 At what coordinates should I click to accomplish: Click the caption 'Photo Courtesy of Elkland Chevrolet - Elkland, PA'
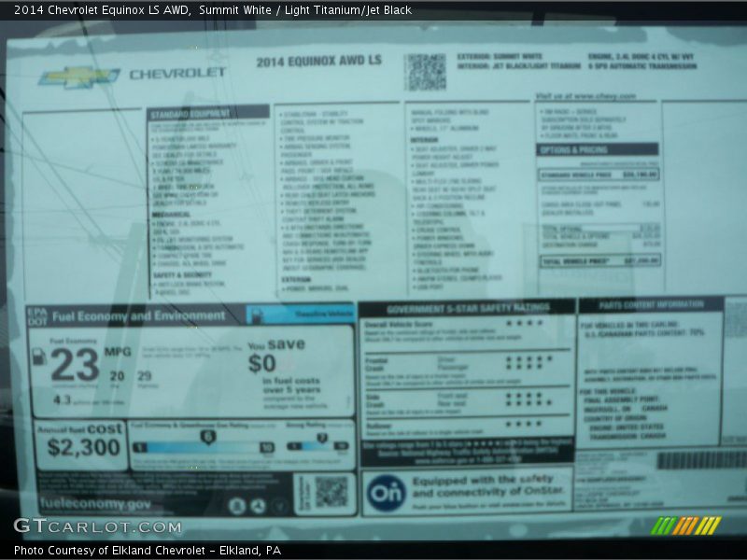[148, 551]
